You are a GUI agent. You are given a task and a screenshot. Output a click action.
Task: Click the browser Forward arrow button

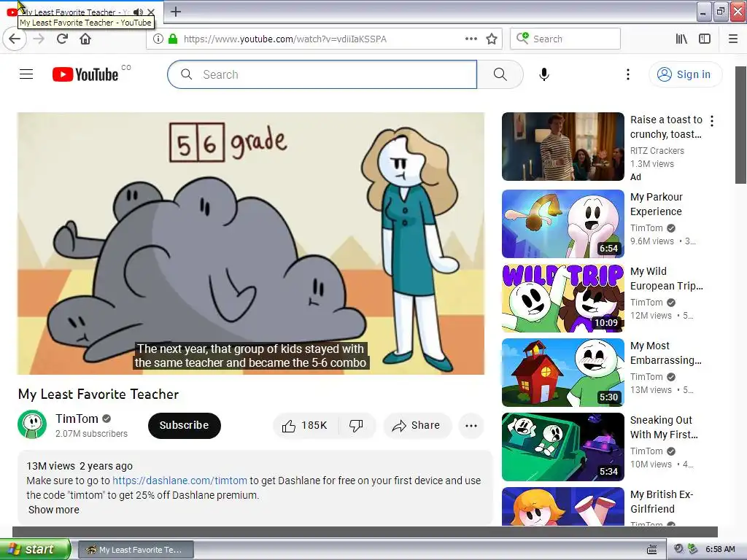[39, 39]
